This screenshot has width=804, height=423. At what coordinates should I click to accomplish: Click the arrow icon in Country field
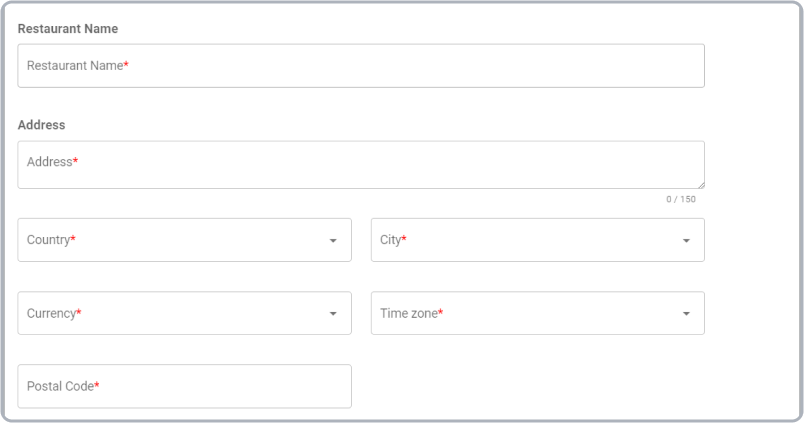[x=333, y=241]
